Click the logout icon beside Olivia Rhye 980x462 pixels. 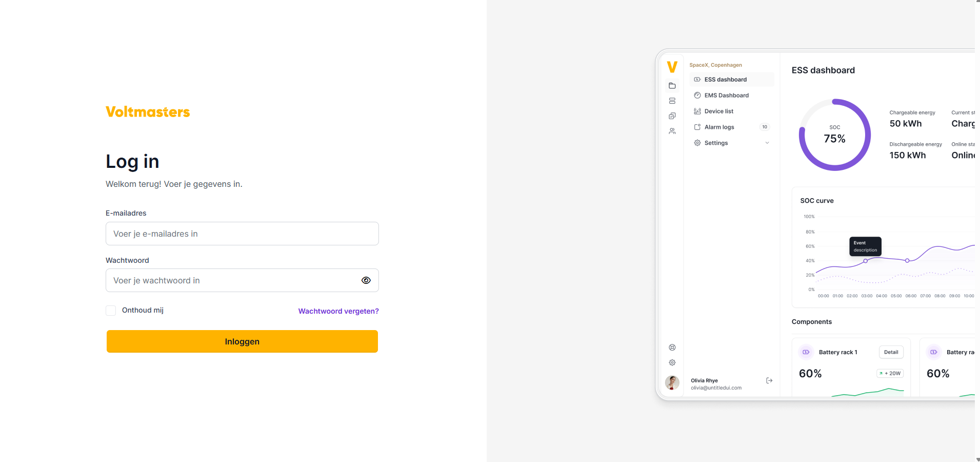[x=769, y=380]
